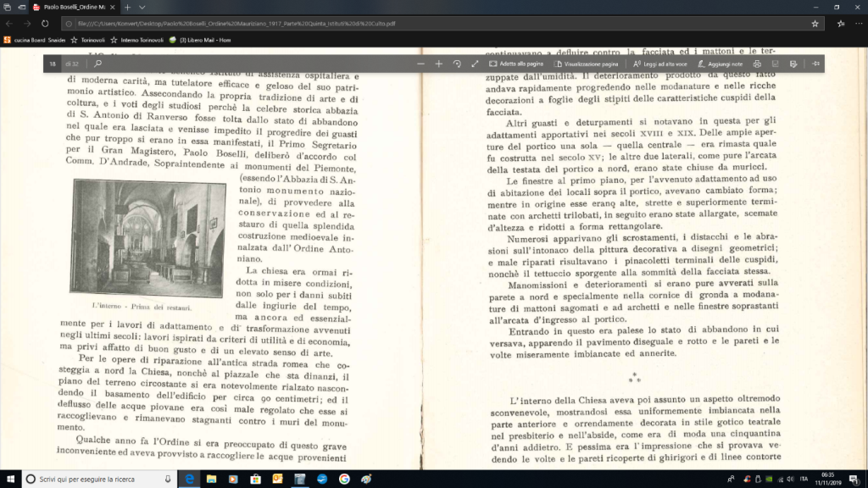Click the save icon in the PDF toolbar
Viewport: 868px width, 488px height.
pos(775,64)
